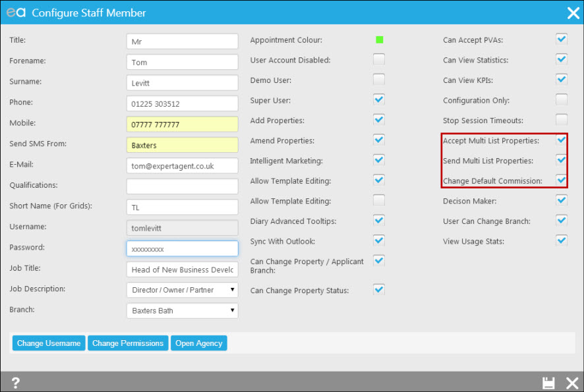The height and width of the screenshot is (392, 584).
Task: Toggle Can View KPIs checkbox
Action: click(562, 80)
